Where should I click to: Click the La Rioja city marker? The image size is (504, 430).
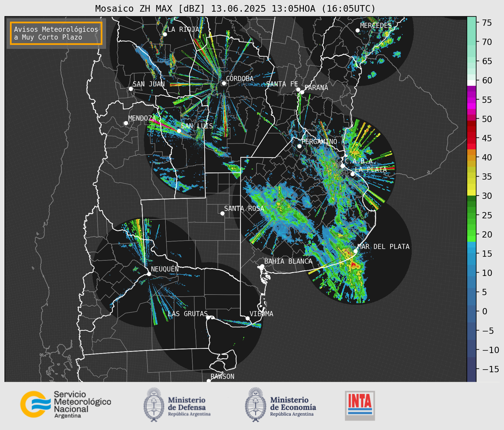click(165, 34)
